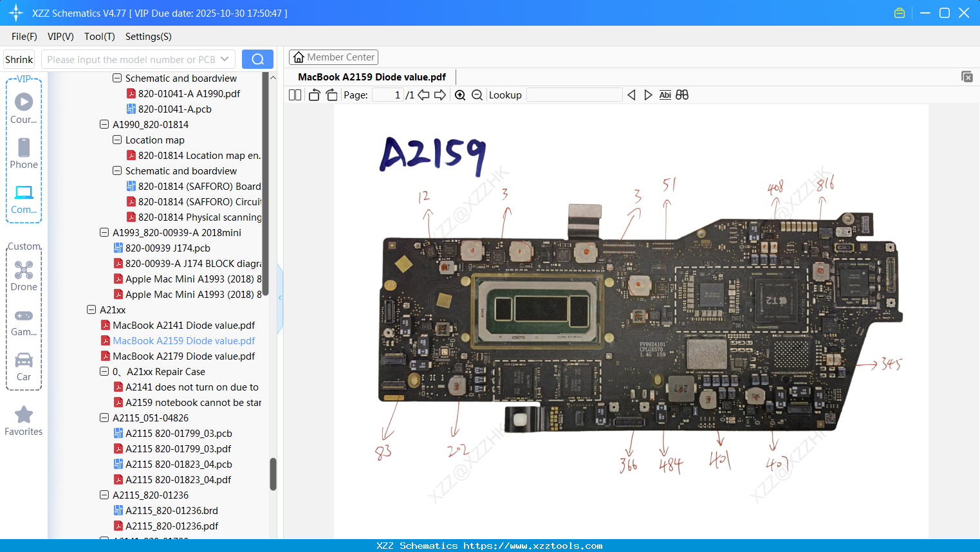Viewport: 980px width, 552px height.
Task: Open MacBook A2141 Diode value.pdf
Action: (x=178, y=326)
